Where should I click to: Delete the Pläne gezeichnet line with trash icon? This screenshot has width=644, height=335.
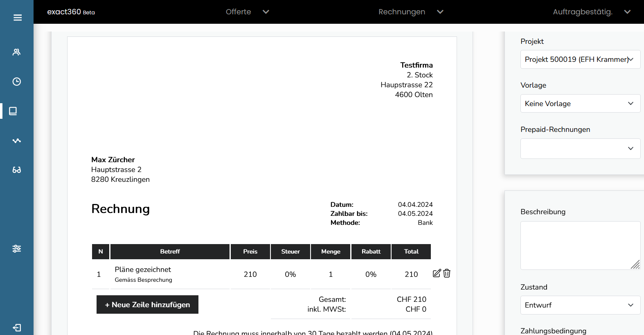[447, 274]
